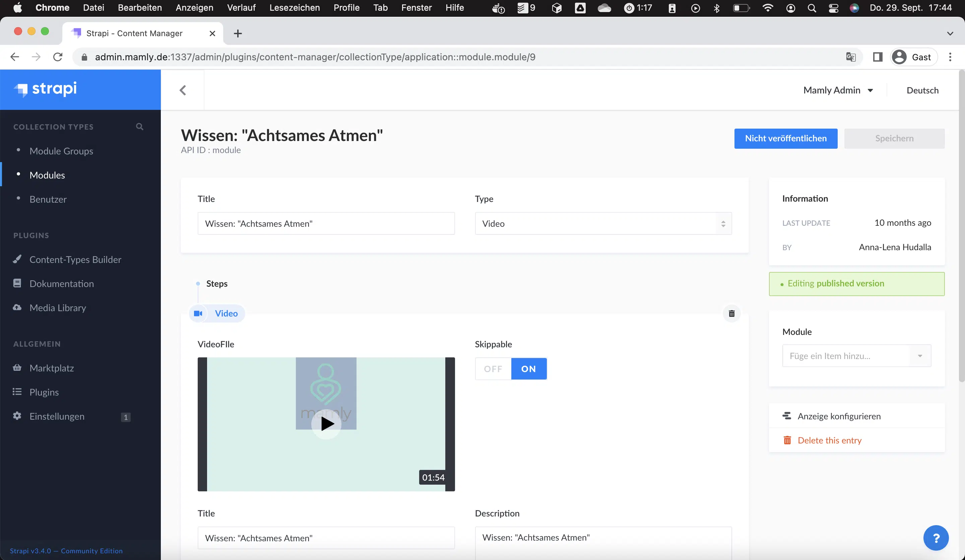Open the Apple menu
This screenshot has height=560, width=965.
pyautogui.click(x=18, y=8)
